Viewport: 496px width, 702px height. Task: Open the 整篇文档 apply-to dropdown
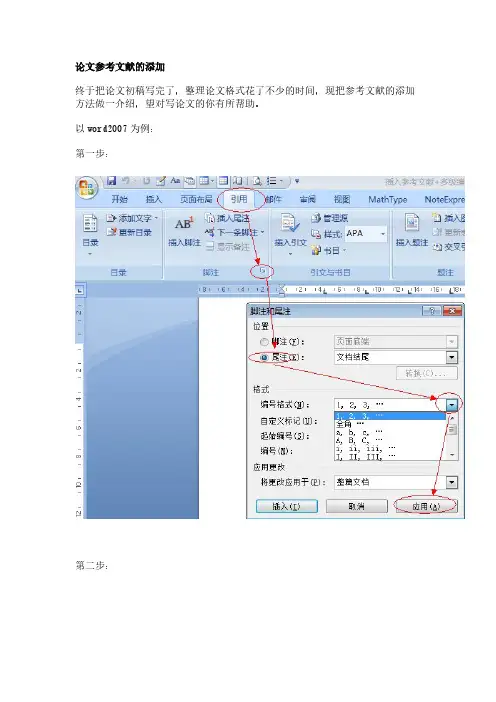coord(452,482)
